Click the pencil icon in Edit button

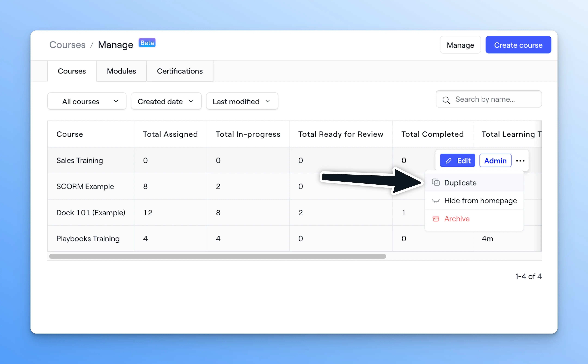448,161
